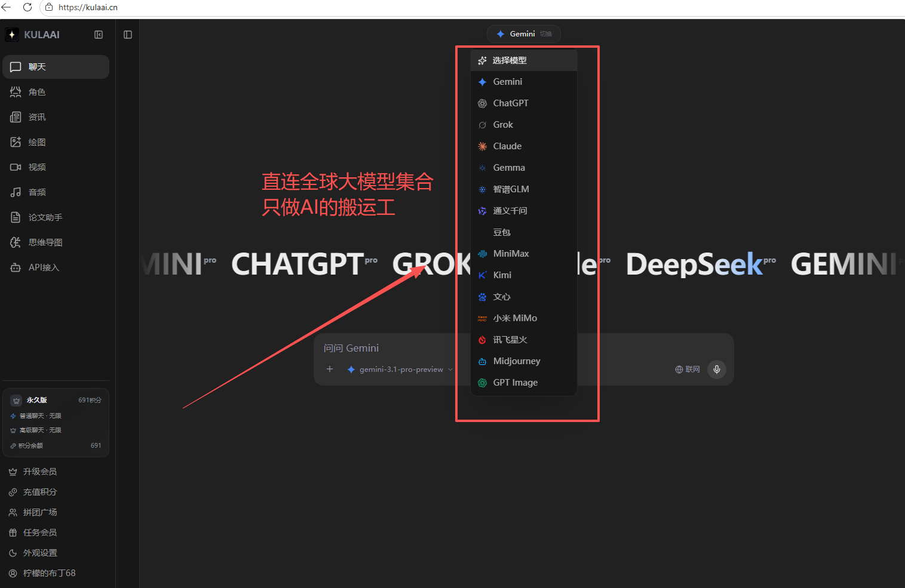Click the API接入 robot icon
The image size is (905, 588).
(x=16, y=267)
